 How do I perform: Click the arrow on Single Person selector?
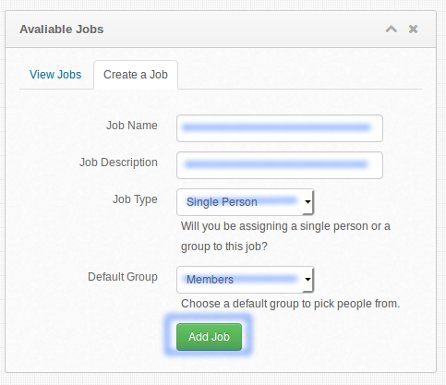308,202
